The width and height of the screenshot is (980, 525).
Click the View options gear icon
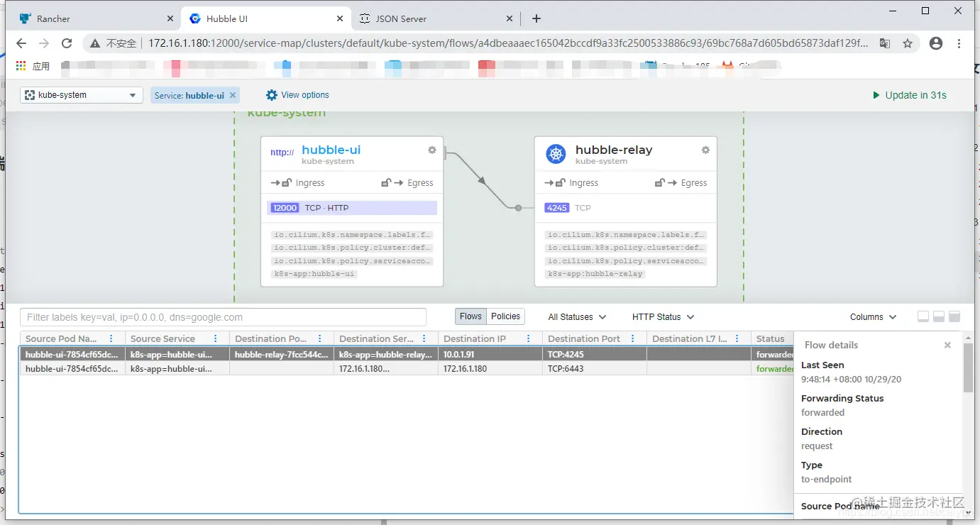[272, 95]
